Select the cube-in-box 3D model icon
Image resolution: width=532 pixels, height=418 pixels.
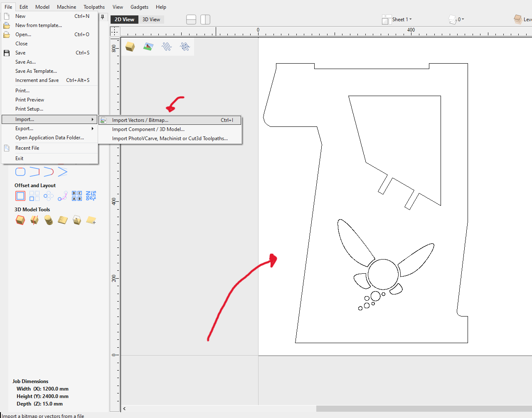(x=77, y=220)
